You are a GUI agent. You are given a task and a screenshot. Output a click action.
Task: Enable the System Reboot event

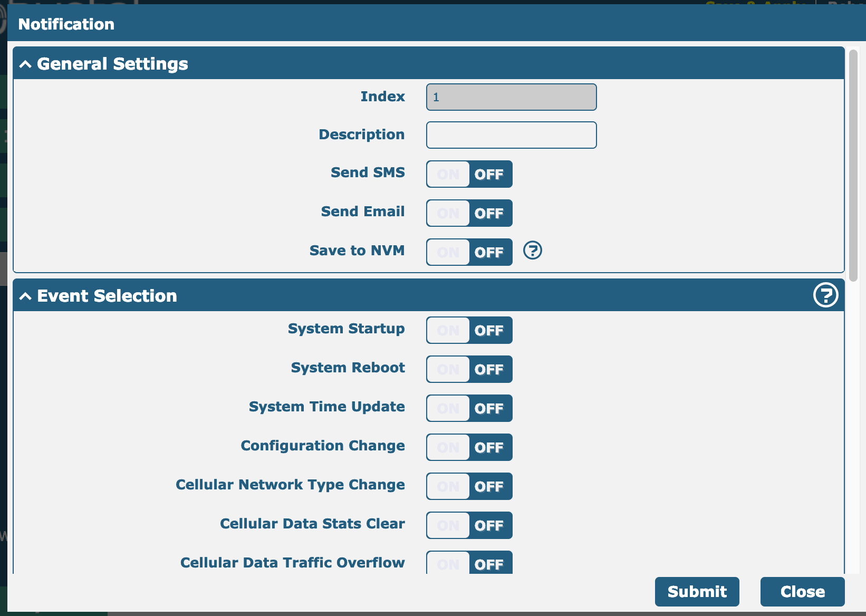click(x=469, y=369)
